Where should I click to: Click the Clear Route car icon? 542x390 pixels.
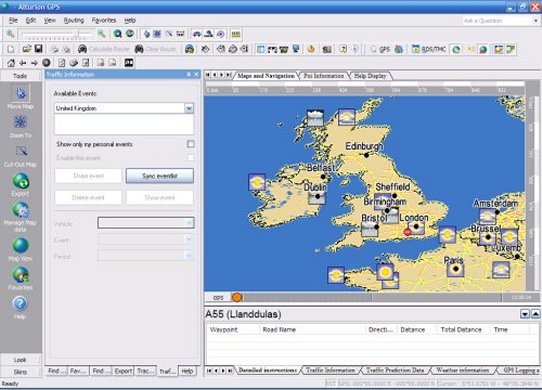139,49
